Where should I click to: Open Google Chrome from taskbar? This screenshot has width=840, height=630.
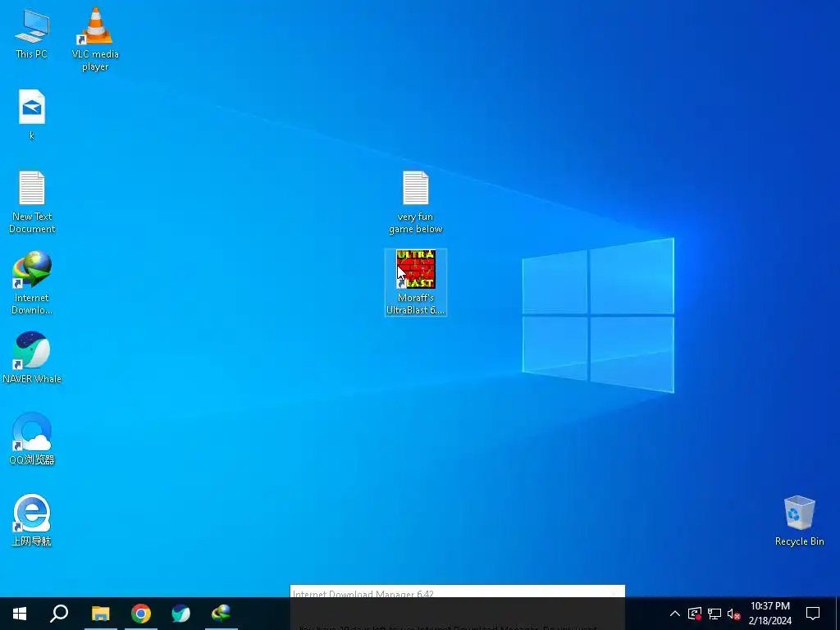pyautogui.click(x=141, y=614)
